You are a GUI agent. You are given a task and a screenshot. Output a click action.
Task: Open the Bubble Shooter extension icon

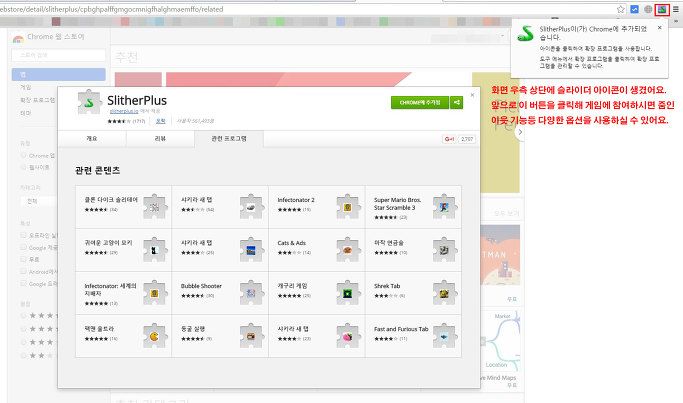click(251, 293)
